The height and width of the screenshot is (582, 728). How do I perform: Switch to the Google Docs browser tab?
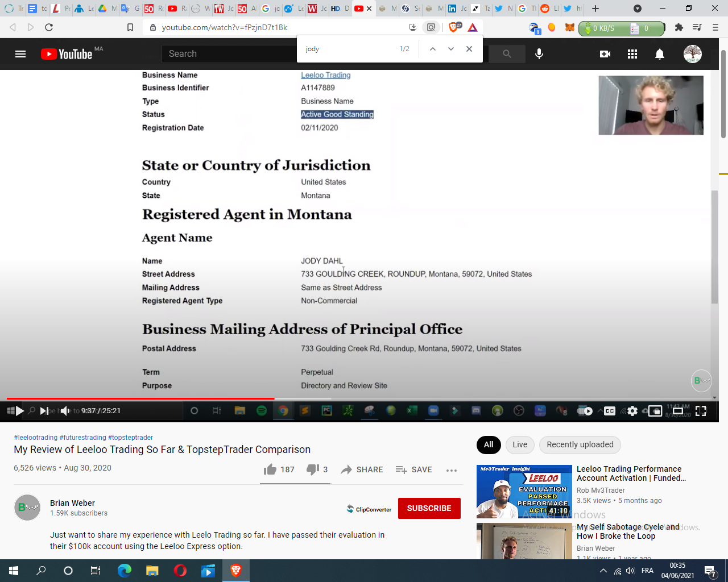tap(37, 9)
